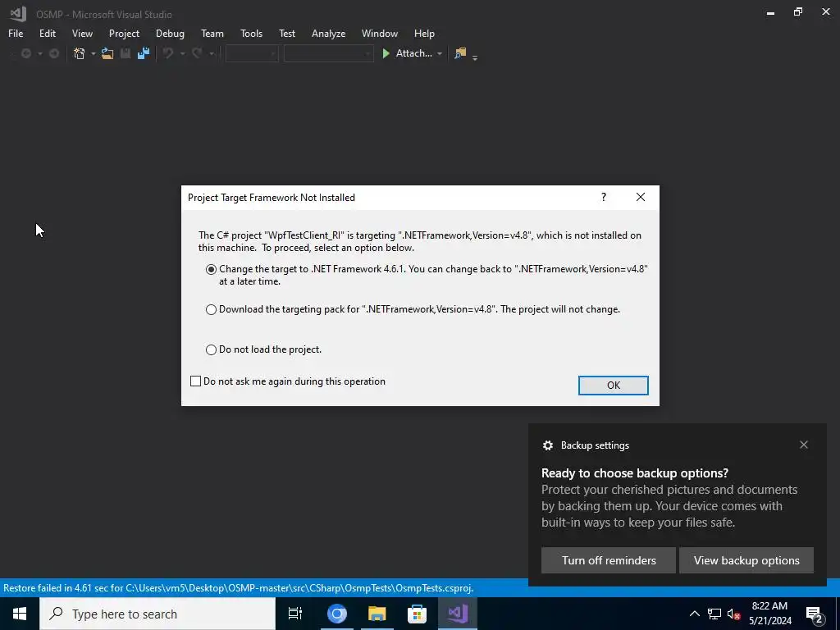
Task: Open the New Project dropdown arrow
Action: click(x=93, y=53)
